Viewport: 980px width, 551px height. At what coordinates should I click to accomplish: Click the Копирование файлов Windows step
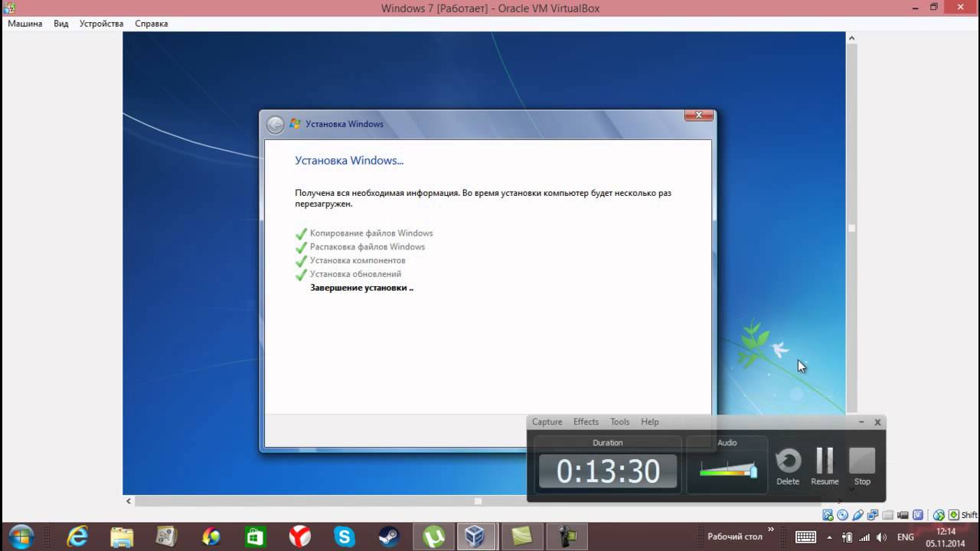click(371, 233)
